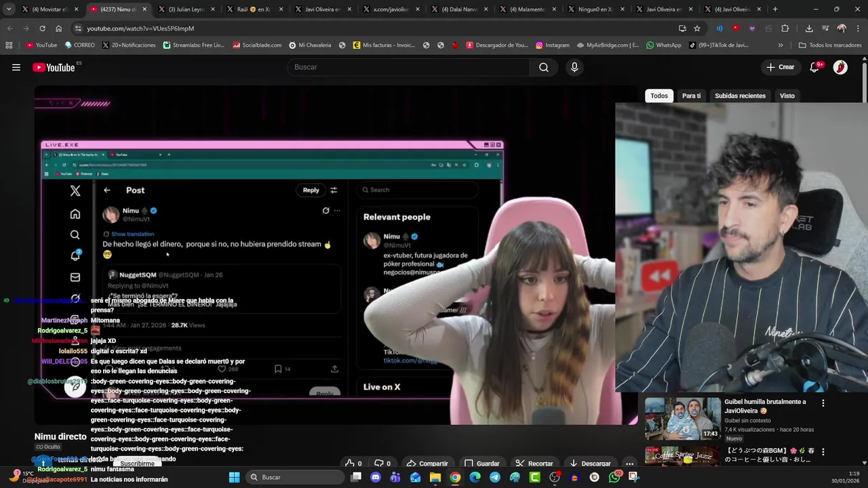Open menu for Coffee Spring Jazz video
Image resolution: width=868 pixels, height=488 pixels.
(x=823, y=451)
